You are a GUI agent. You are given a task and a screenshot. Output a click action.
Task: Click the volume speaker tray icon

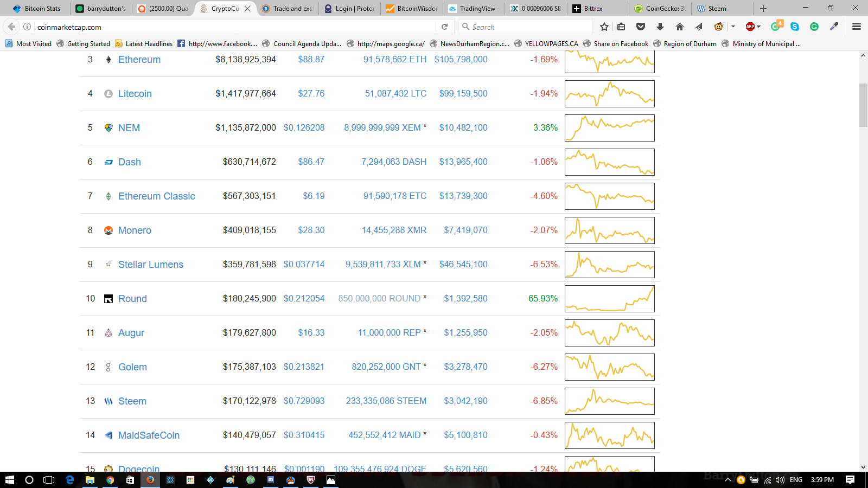pos(780,480)
